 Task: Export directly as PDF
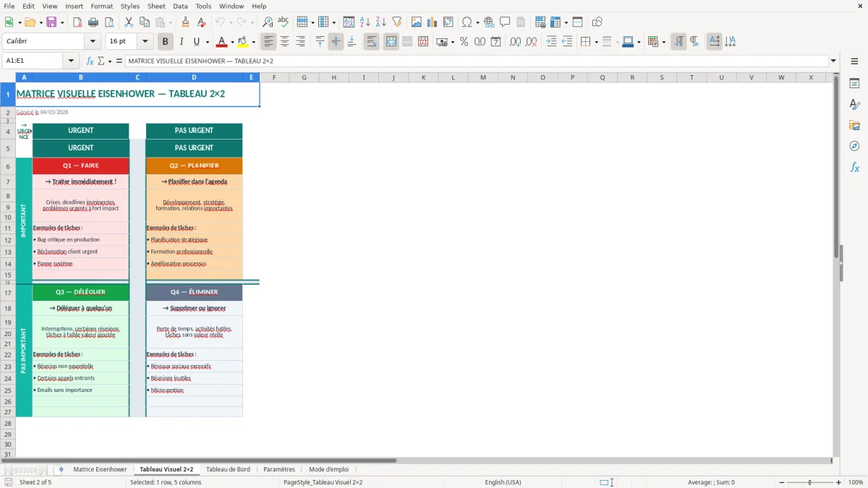point(77,22)
